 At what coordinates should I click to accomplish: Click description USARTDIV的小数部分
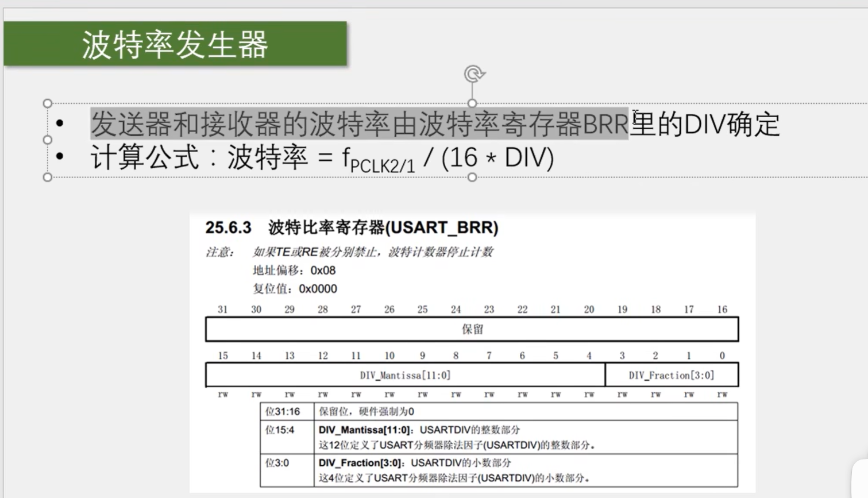[x=461, y=462]
